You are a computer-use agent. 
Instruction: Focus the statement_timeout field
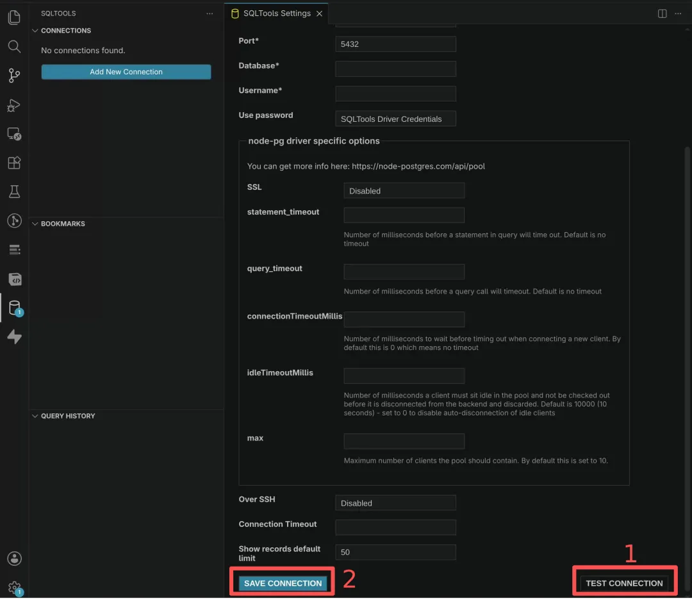(x=404, y=215)
